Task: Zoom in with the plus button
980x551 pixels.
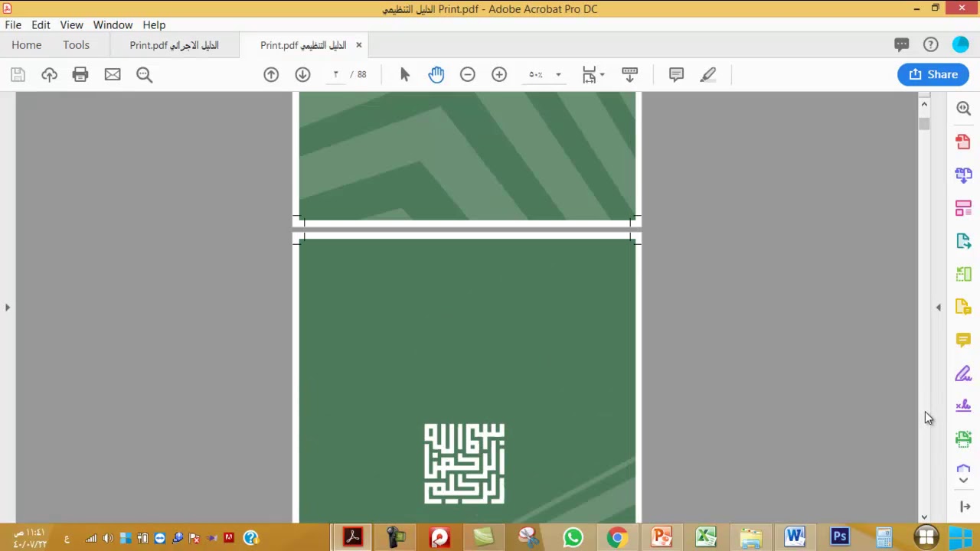Action: click(x=499, y=74)
